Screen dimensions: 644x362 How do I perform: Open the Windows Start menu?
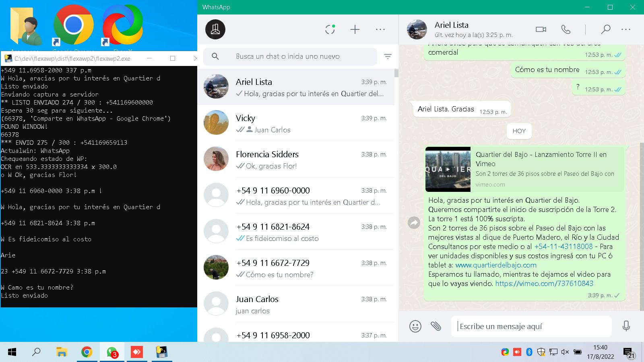(12, 352)
